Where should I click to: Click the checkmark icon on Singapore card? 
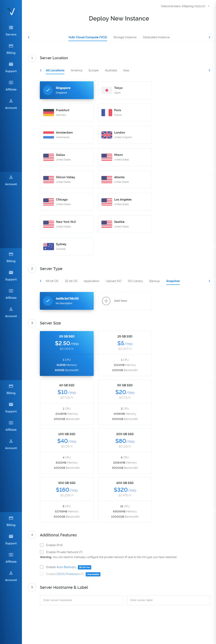pyautogui.click(x=48, y=90)
